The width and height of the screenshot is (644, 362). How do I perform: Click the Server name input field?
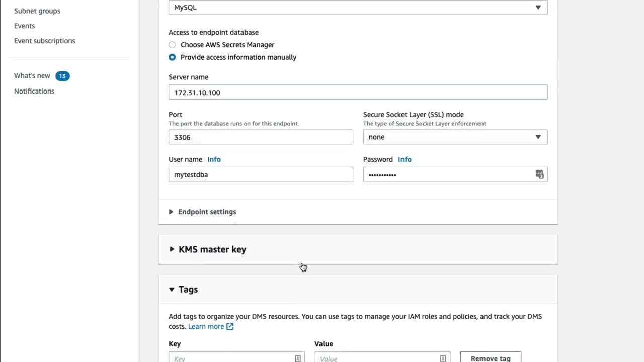(358, 93)
